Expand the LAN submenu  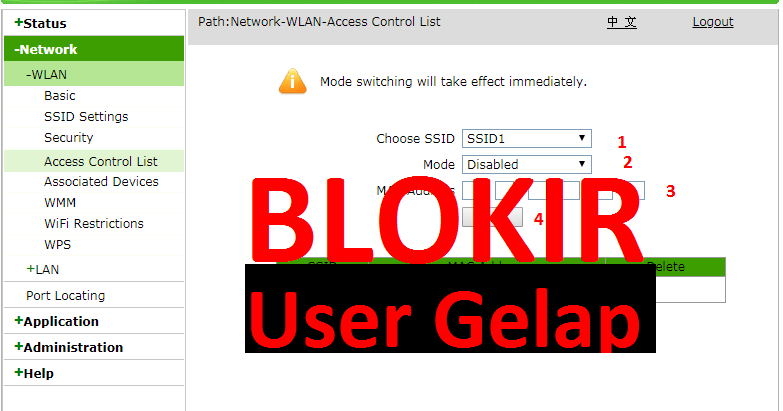[42, 269]
